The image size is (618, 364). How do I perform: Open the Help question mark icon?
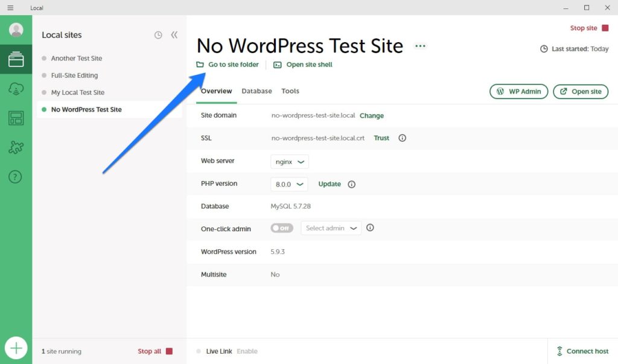15,177
